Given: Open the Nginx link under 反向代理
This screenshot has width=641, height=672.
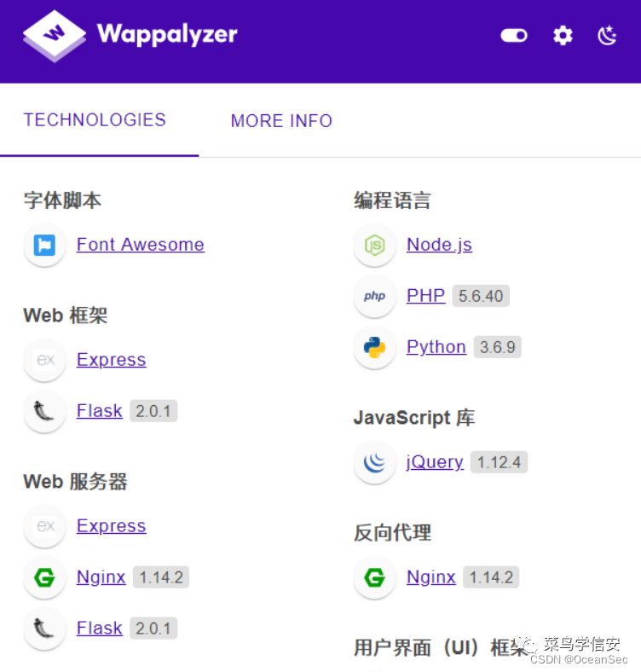Looking at the screenshot, I should click(431, 577).
